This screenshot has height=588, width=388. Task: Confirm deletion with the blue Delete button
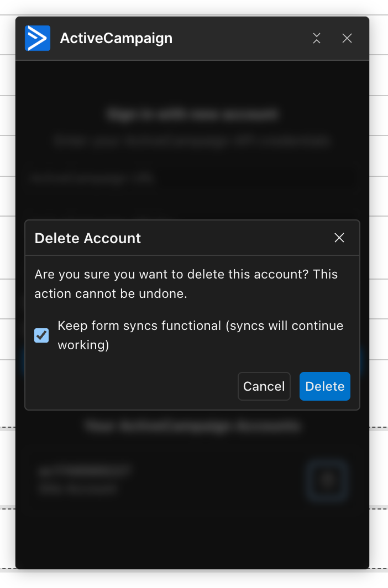click(324, 386)
